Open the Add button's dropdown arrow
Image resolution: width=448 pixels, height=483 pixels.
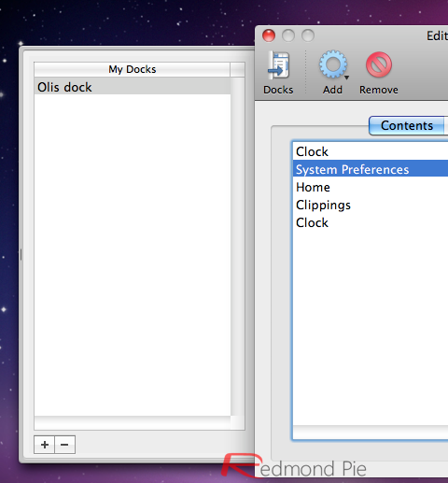(x=347, y=78)
